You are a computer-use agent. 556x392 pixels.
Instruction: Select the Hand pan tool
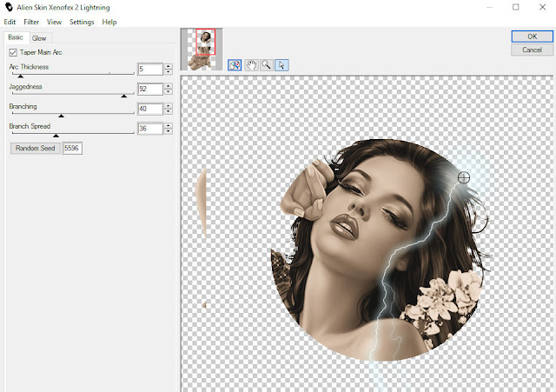251,65
